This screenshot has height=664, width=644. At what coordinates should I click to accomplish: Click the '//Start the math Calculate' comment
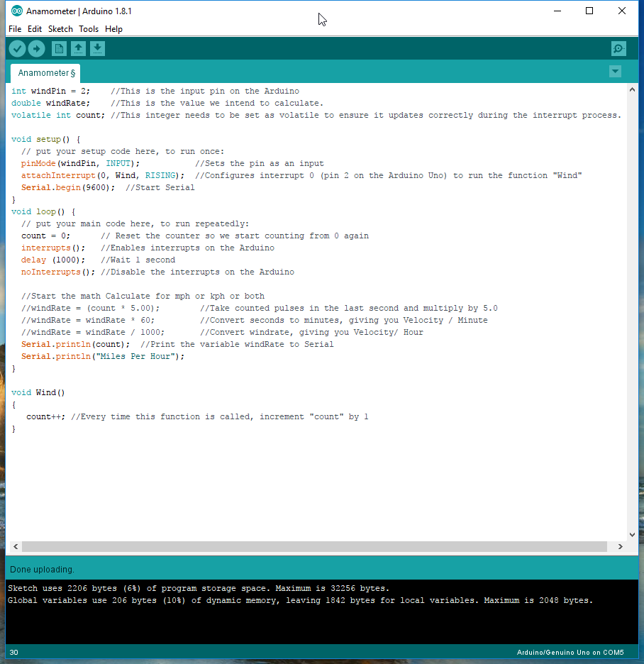point(143,296)
